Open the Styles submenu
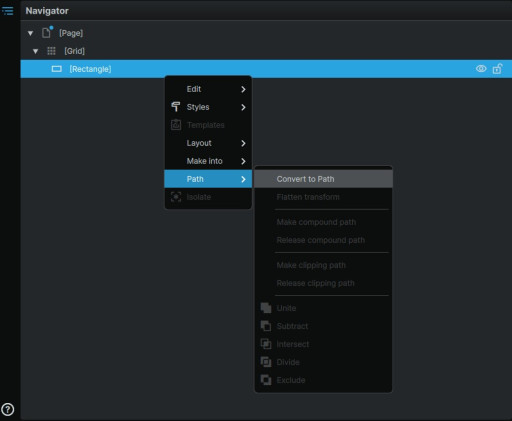Viewport: 512px width, 421px height. tap(208, 107)
